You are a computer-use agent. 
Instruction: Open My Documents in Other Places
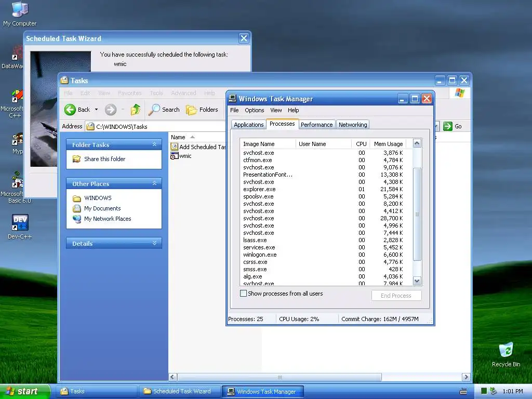[x=102, y=208]
